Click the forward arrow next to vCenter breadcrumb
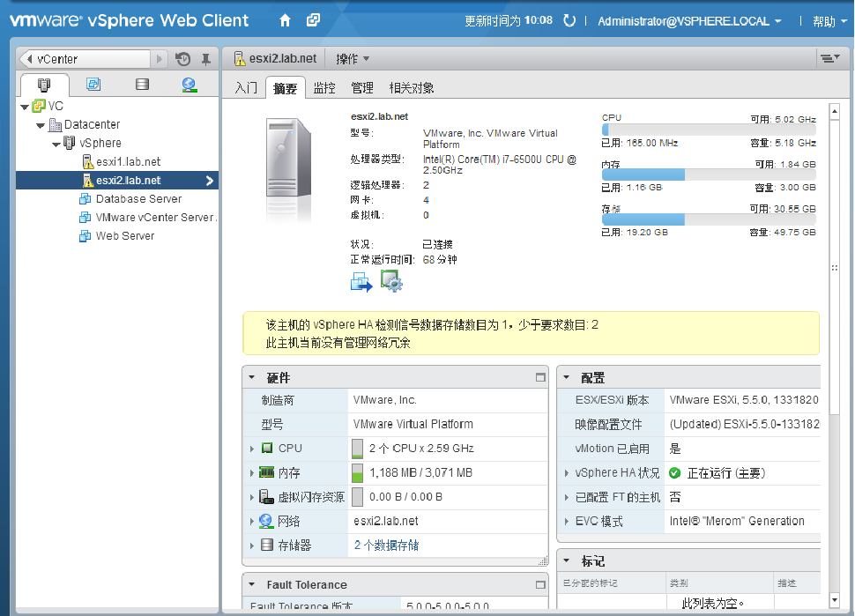Screen dimensions: 855x616 click(x=159, y=59)
